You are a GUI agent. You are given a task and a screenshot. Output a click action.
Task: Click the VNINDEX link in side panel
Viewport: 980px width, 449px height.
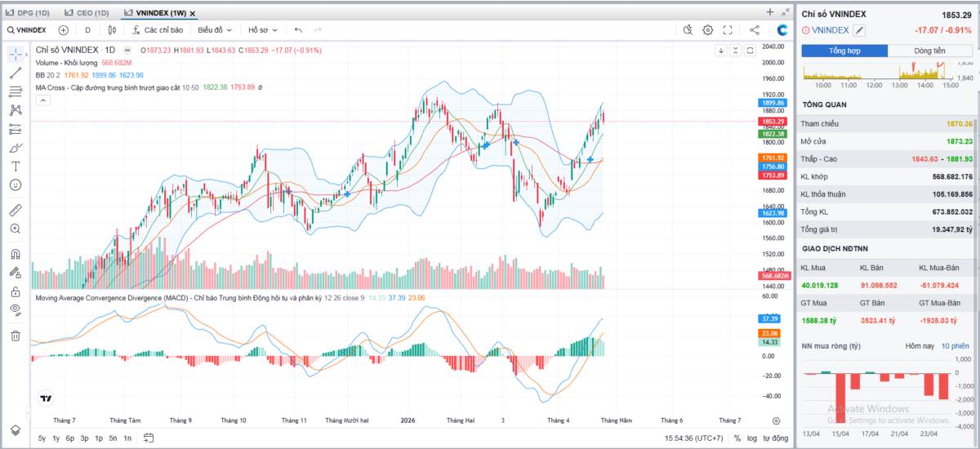pyautogui.click(x=831, y=30)
